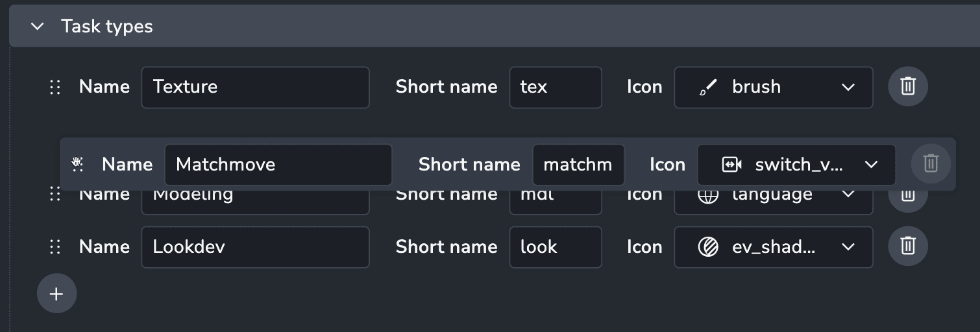Click the 'look' short name field
The width and height of the screenshot is (980, 332).
(x=555, y=247)
